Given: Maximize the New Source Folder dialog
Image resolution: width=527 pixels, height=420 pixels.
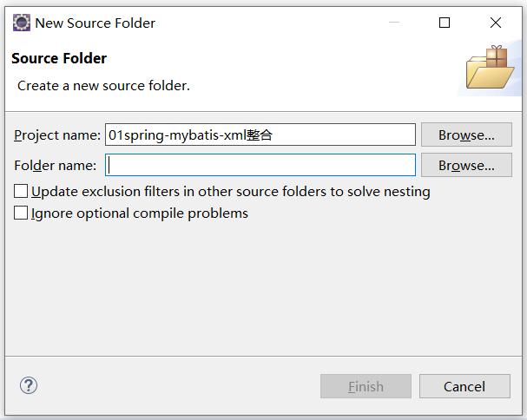Looking at the screenshot, I should click(445, 23).
